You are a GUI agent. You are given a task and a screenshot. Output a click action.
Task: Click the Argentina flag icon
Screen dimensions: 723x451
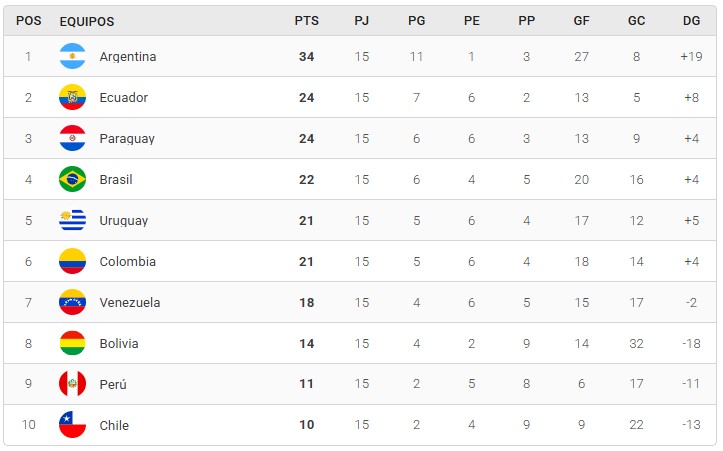click(x=72, y=56)
